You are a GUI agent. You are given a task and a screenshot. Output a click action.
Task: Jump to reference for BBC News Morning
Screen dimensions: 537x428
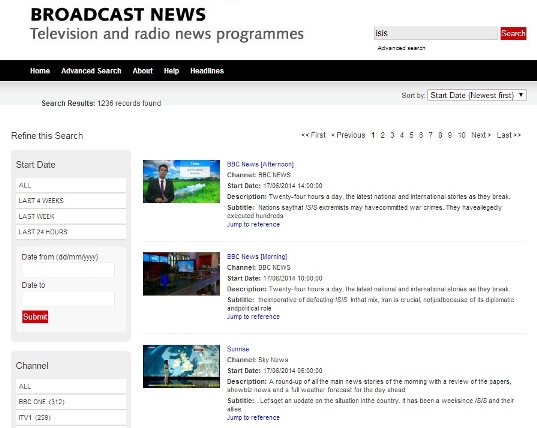point(253,317)
